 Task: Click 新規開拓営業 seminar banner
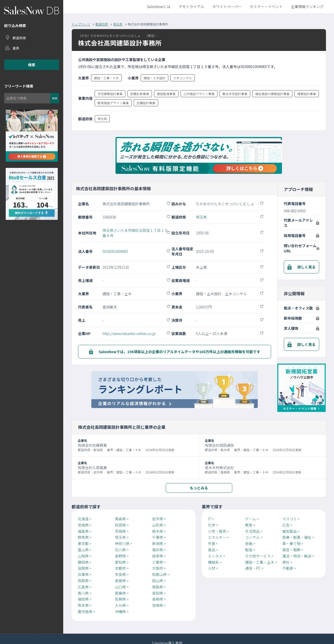[x=301, y=388]
